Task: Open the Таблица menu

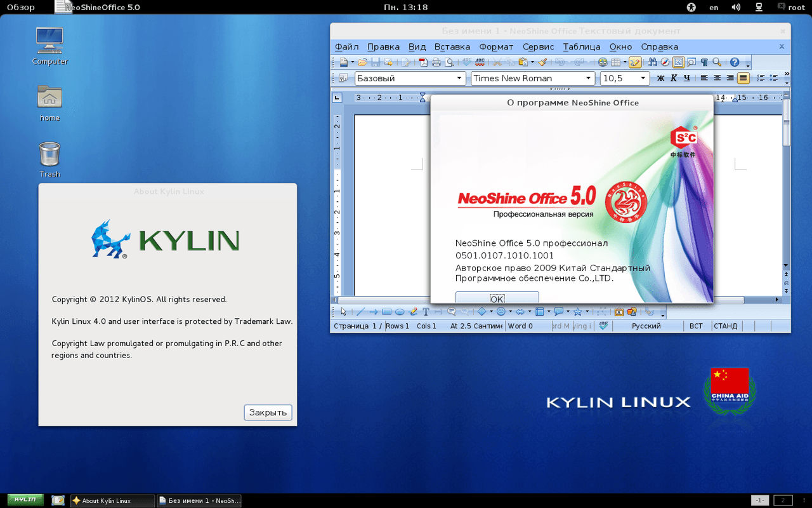Action: pyautogui.click(x=580, y=46)
